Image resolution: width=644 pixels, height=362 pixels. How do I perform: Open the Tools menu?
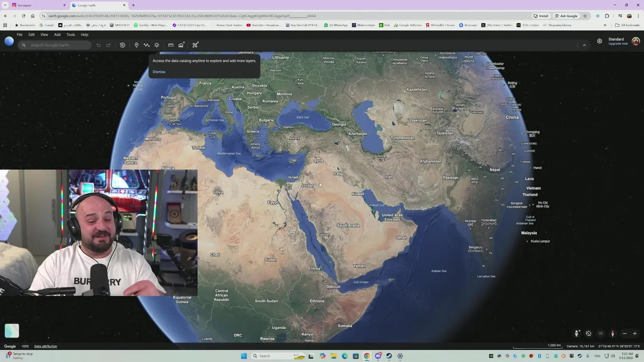pos(71,35)
